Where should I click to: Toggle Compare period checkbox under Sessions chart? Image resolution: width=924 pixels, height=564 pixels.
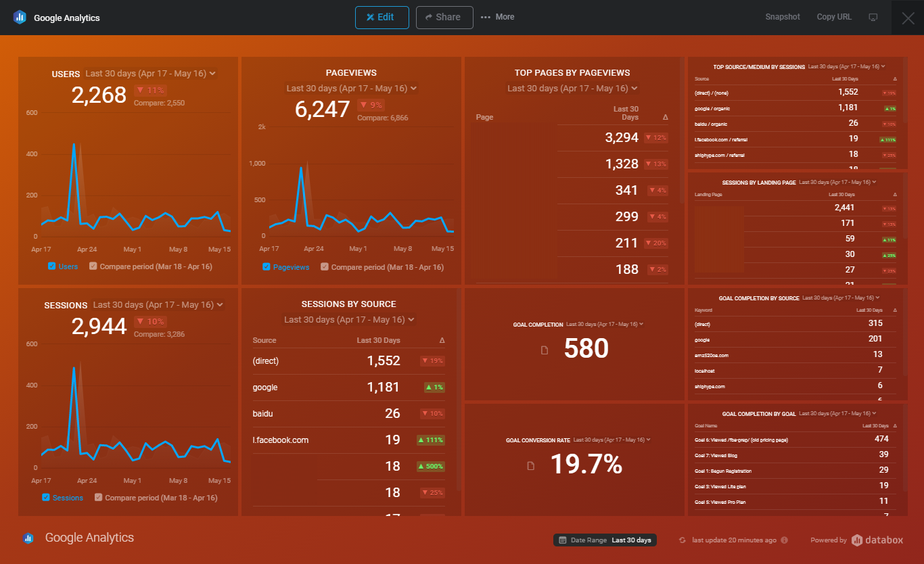(x=99, y=498)
